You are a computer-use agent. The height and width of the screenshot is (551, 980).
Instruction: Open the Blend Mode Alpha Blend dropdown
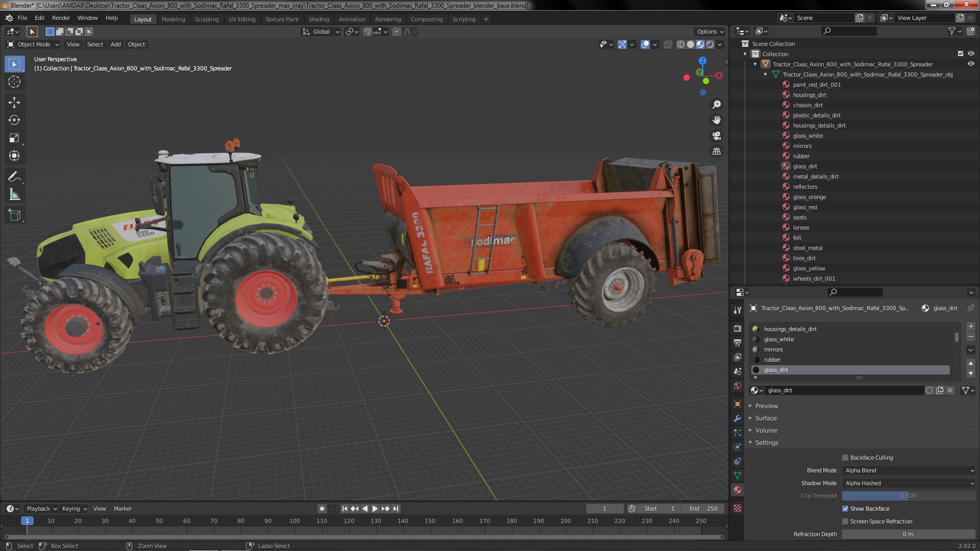[x=909, y=470]
